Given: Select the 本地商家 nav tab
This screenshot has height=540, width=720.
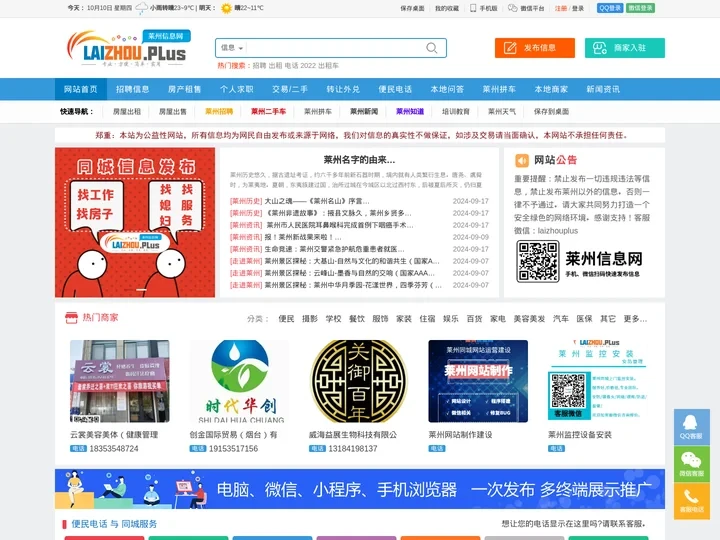Looking at the screenshot, I should 551,89.
